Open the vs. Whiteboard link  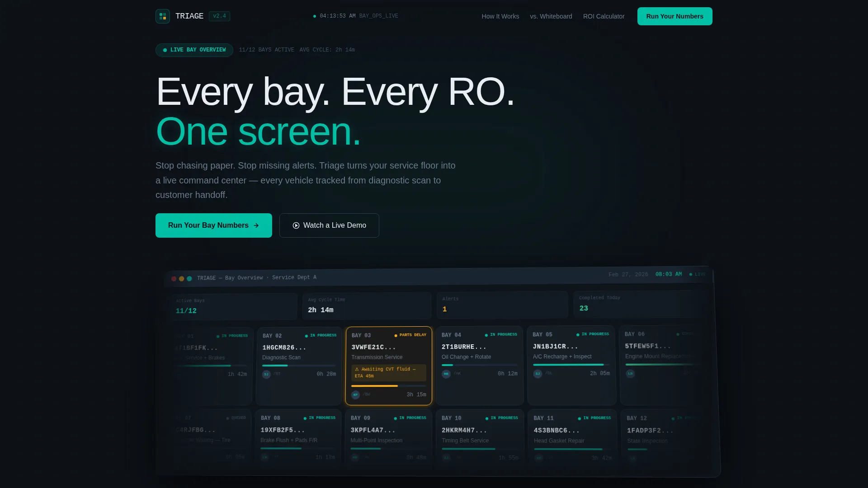pyautogui.click(x=551, y=16)
